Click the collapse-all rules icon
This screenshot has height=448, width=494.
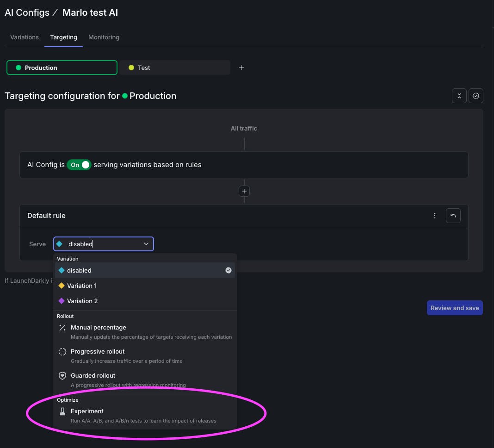coord(459,96)
